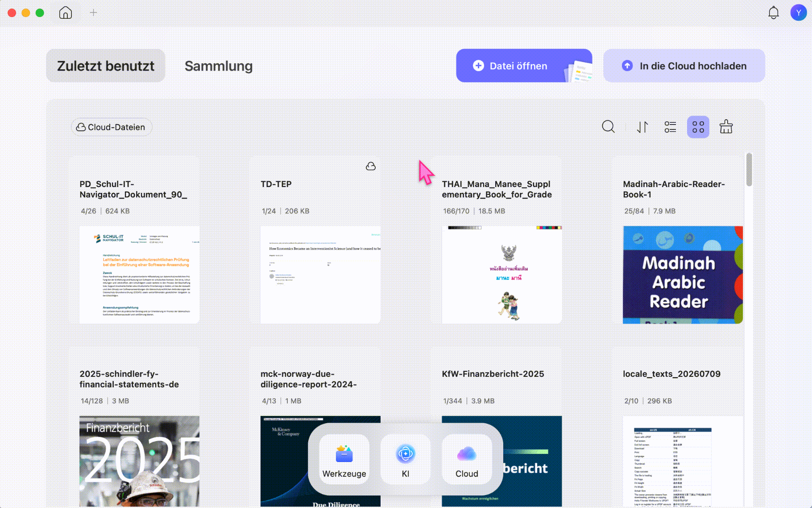The height and width of the screenshot is (508, 812).
Task: Select the 624 KB file size text
Action: click(x=117, y=211)
